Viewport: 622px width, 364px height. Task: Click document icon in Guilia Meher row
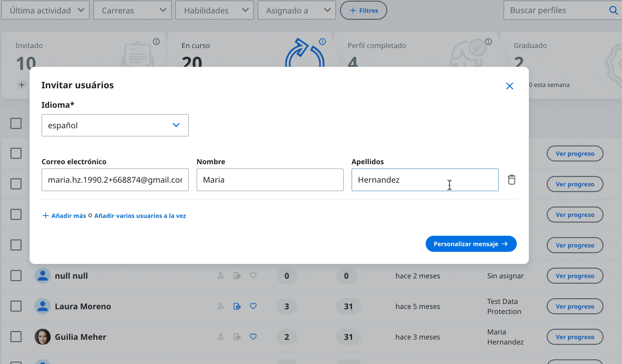237,337
